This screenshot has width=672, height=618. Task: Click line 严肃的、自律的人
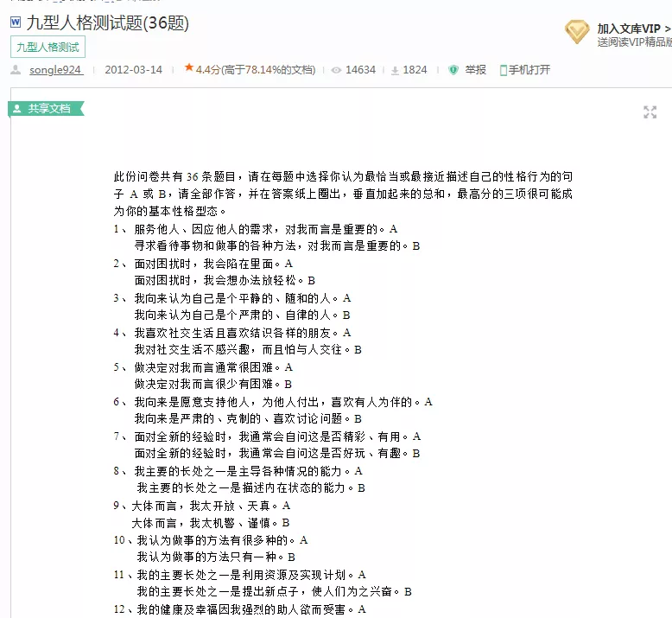point(242,315)
